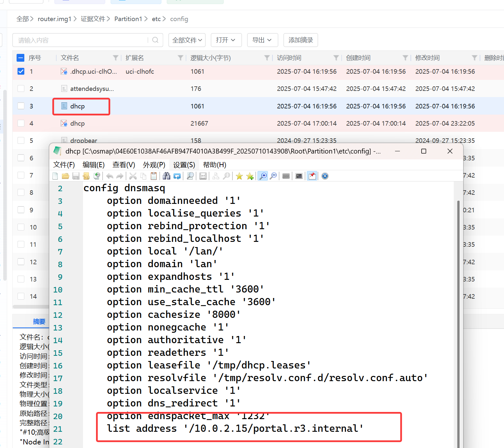Uncheck the checkbox for row 1

pyautogui.click(x=21, y=71)
